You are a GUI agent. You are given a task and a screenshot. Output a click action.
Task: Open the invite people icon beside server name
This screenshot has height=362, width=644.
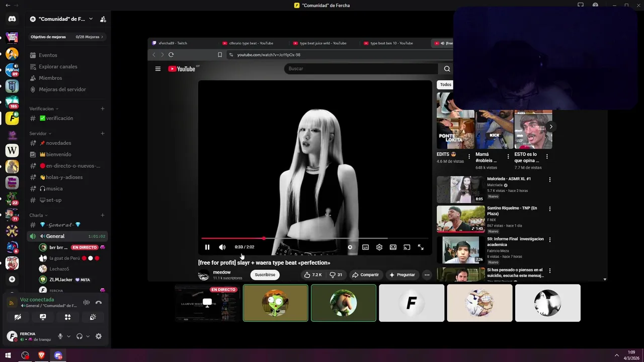(x=103, y=19)
